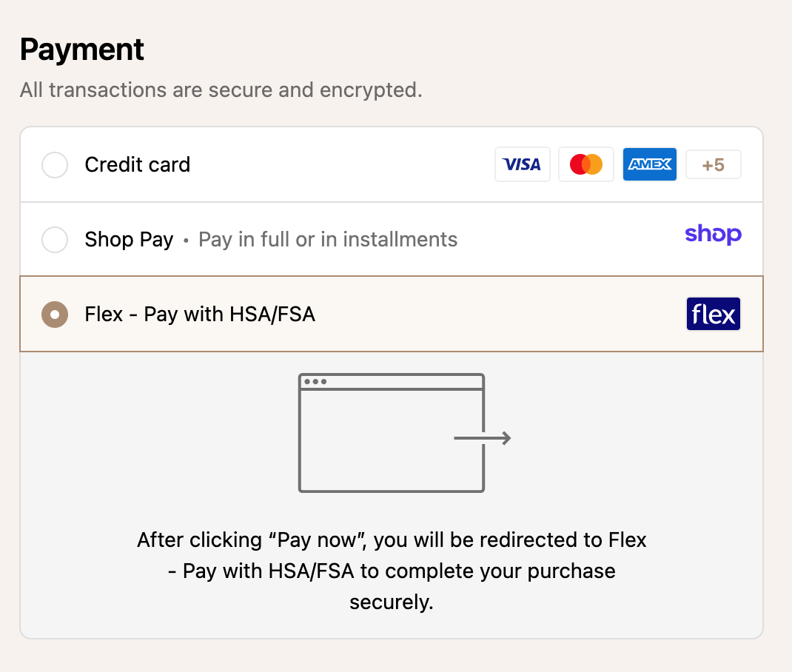Click the selected Flex radio button
Viewport: 792px width, 672px height.
tap(55, 315)
